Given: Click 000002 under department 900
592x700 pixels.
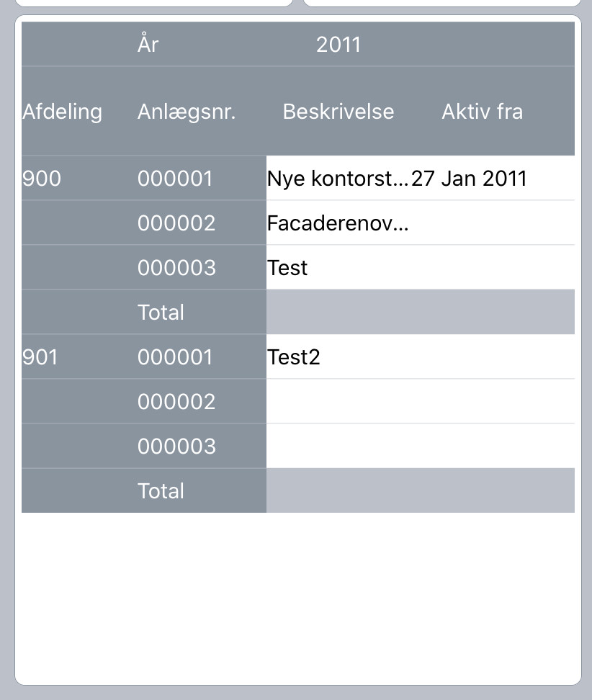Looking at the screenshot, I should 176,223.
